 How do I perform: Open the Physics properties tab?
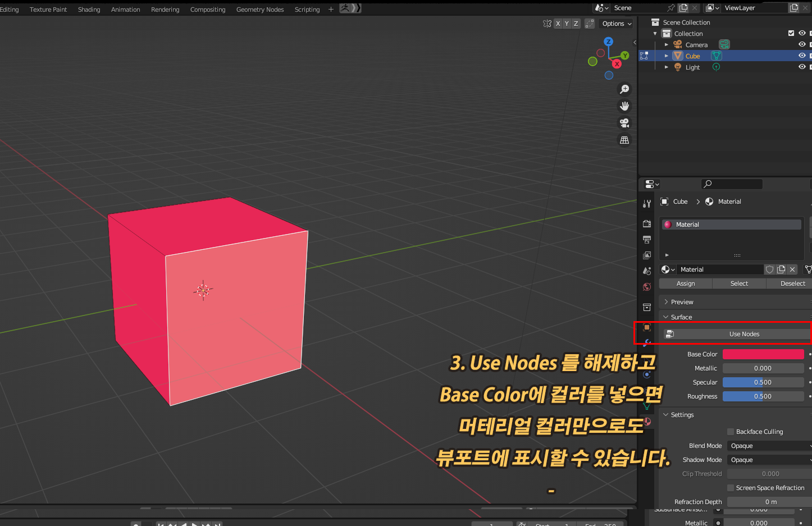coord(647,374)
